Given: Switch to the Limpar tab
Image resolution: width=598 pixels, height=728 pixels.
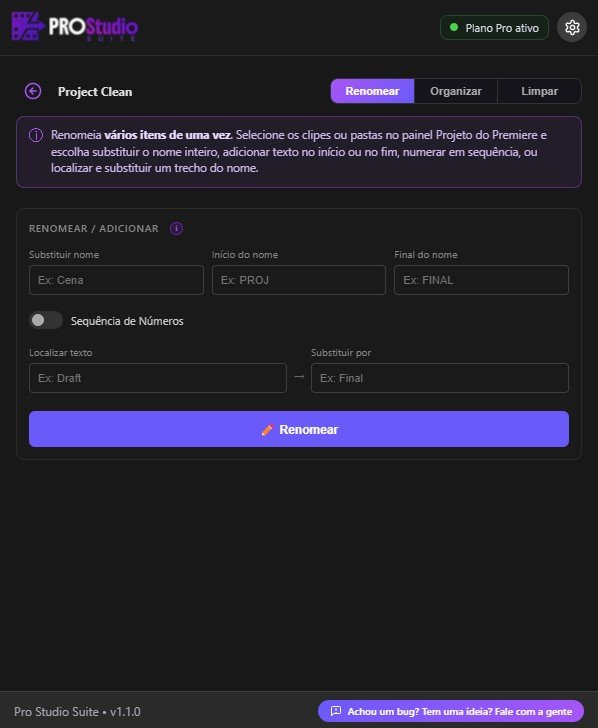Looking at the screenshot, I should pos(539,91).
